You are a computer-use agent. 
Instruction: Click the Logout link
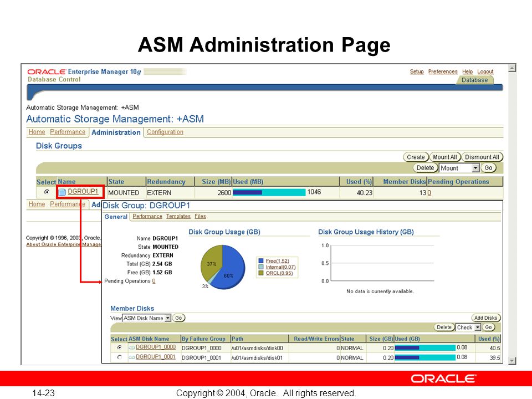tap(485, 71)
